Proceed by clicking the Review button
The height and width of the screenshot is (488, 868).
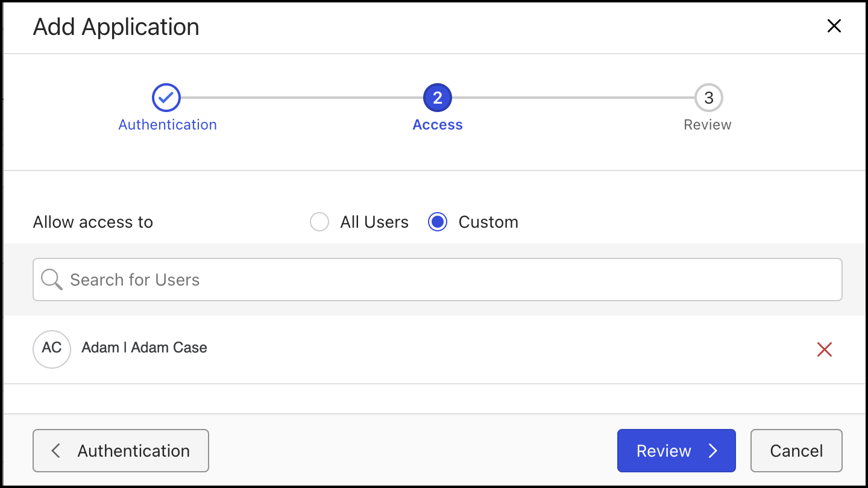pyautogui.click(x=676, y=450)
